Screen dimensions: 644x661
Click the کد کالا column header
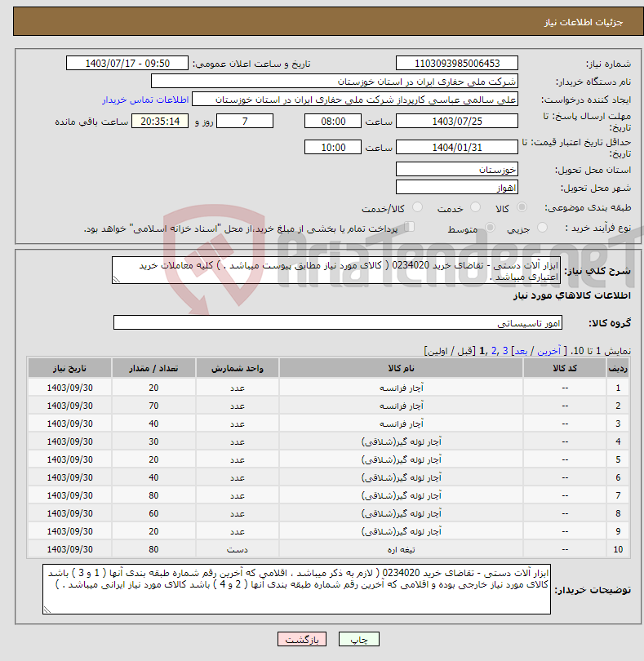tap(565, 368)
